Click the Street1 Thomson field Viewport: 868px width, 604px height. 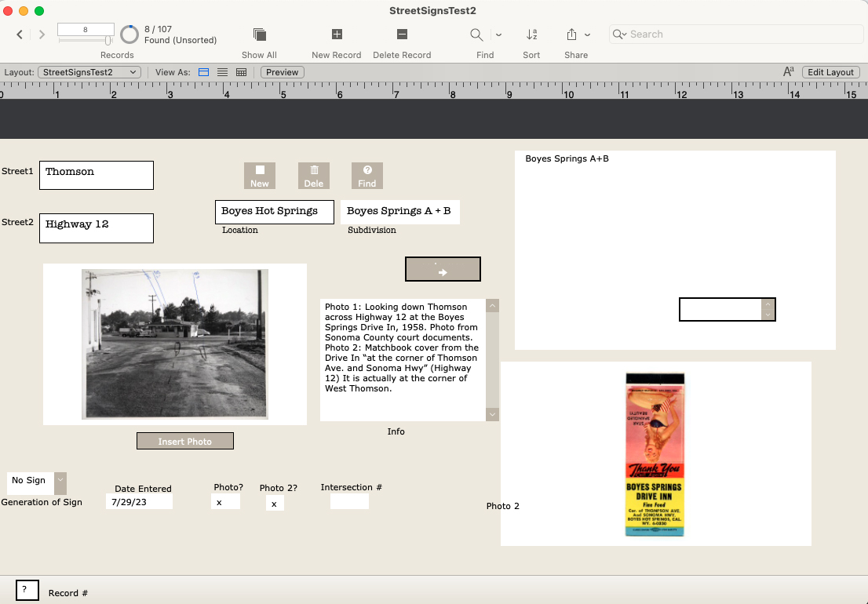click(x=97, y=175)
